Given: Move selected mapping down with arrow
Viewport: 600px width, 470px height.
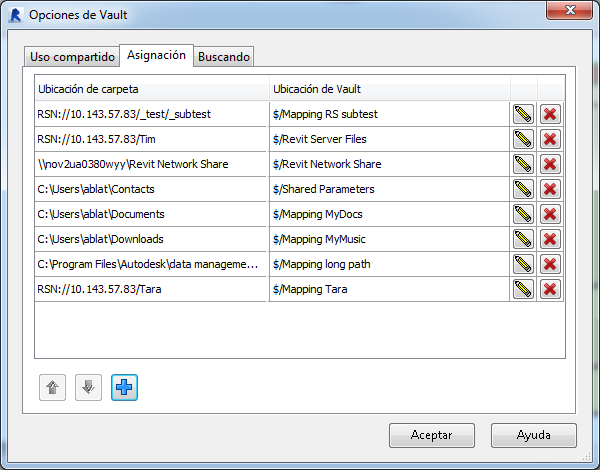Looking at the screenshot, I should point(88,387).
